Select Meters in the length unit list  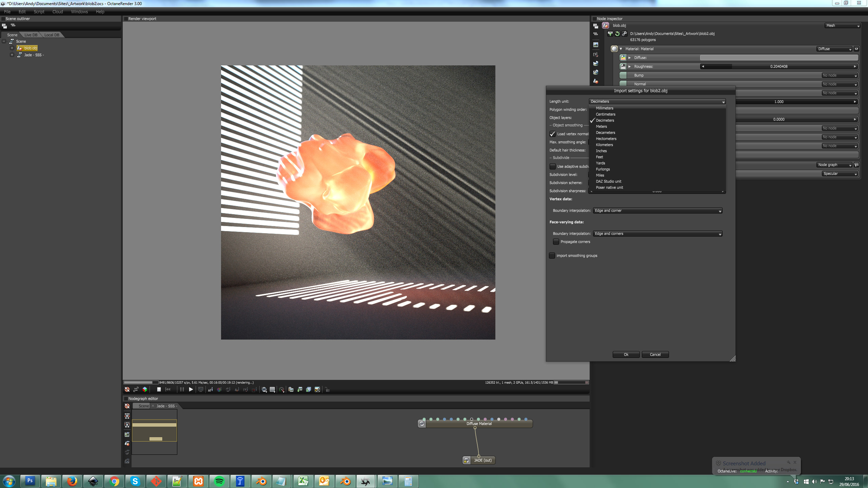pos(601,126)
